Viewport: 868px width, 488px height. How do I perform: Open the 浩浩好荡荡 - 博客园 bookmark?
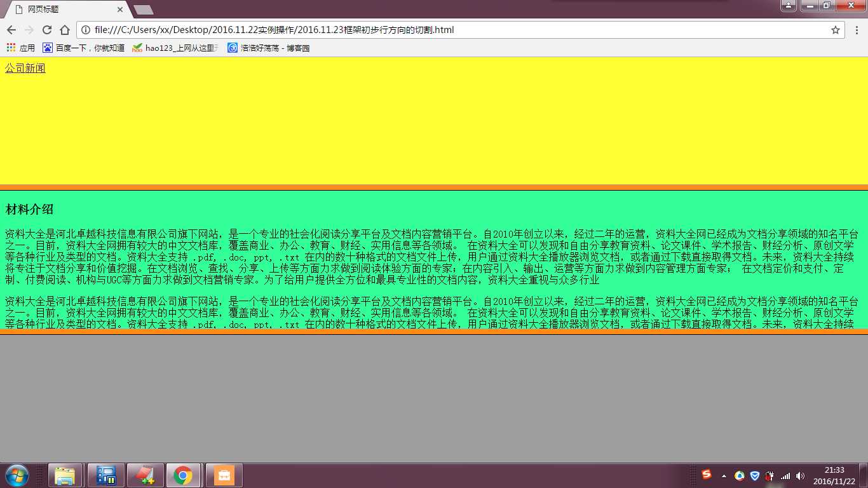269,48
